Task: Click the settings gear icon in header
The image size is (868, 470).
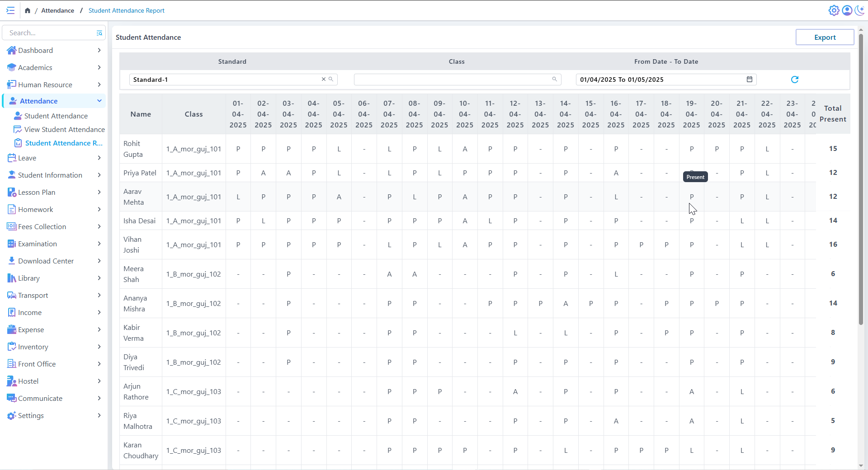Action: [833, 10]
